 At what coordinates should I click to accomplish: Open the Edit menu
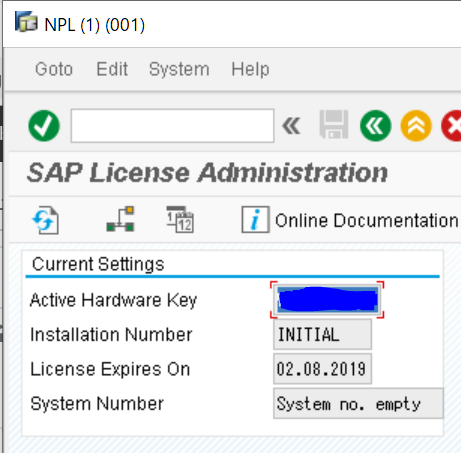(112, 69)
